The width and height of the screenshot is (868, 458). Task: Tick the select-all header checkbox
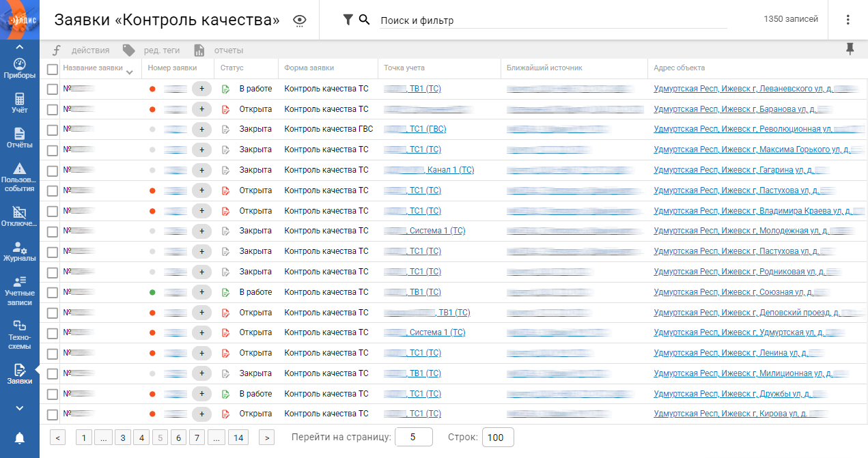coord(53,69)
